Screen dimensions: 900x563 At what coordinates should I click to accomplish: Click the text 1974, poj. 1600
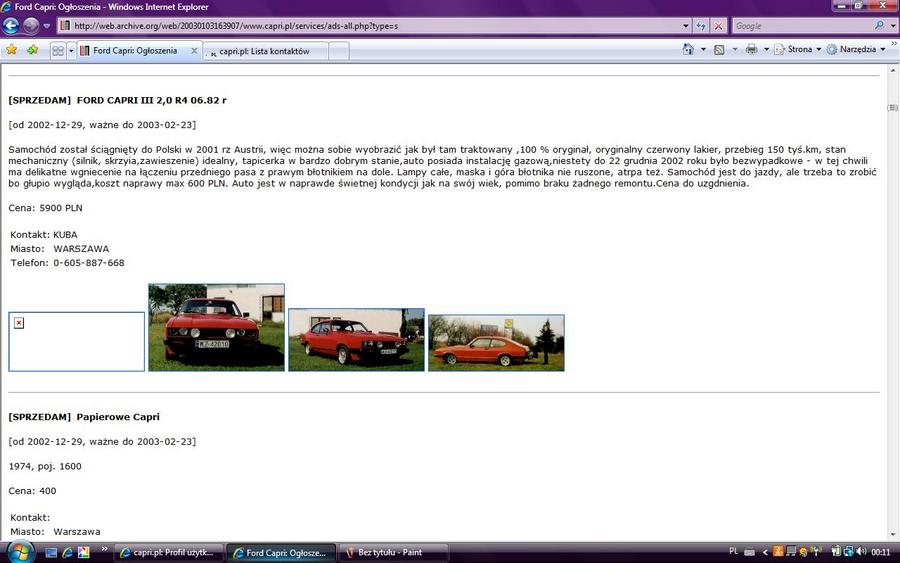pos(45,467)
